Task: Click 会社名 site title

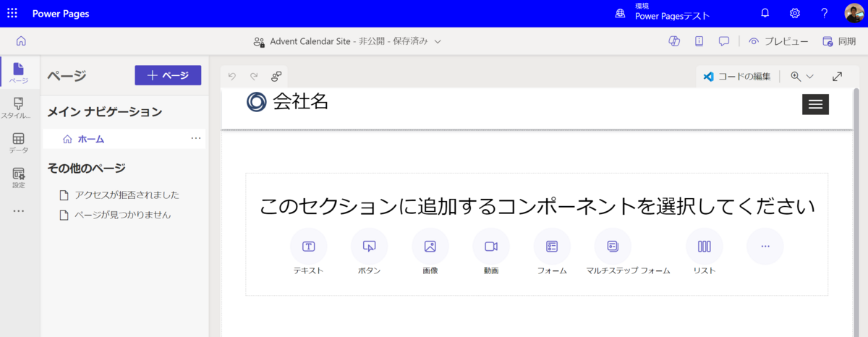Action: (x=301, y=102)
